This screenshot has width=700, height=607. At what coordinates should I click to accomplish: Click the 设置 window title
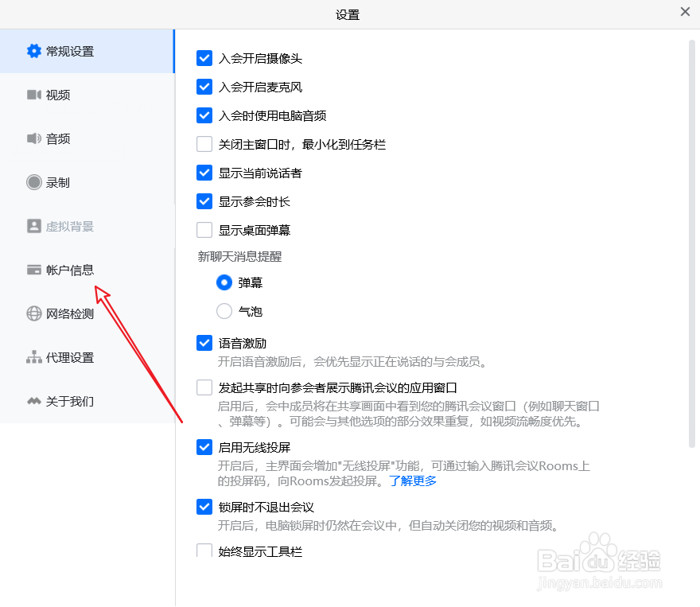point(348,15)
